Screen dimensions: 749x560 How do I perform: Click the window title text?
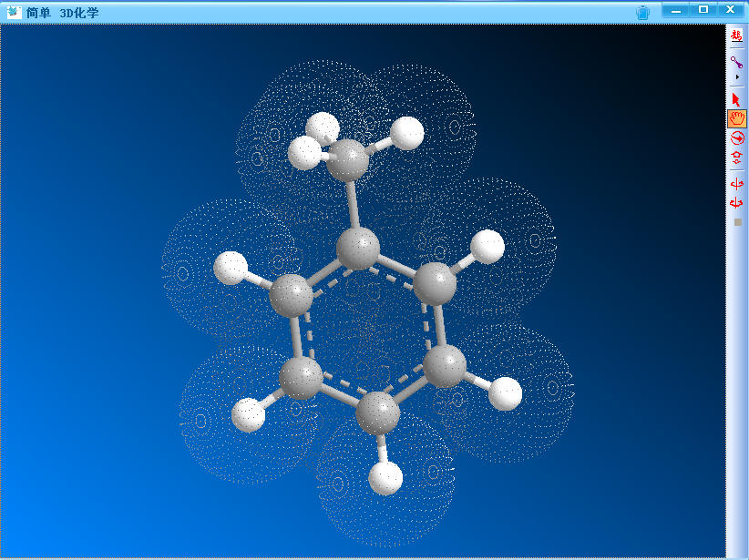[63, 12]
